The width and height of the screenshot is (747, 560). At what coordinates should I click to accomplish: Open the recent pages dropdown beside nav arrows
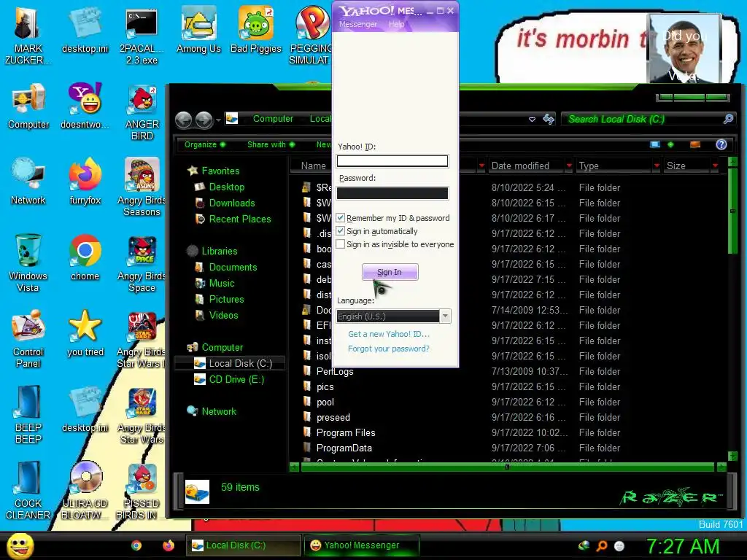(219, 120)
